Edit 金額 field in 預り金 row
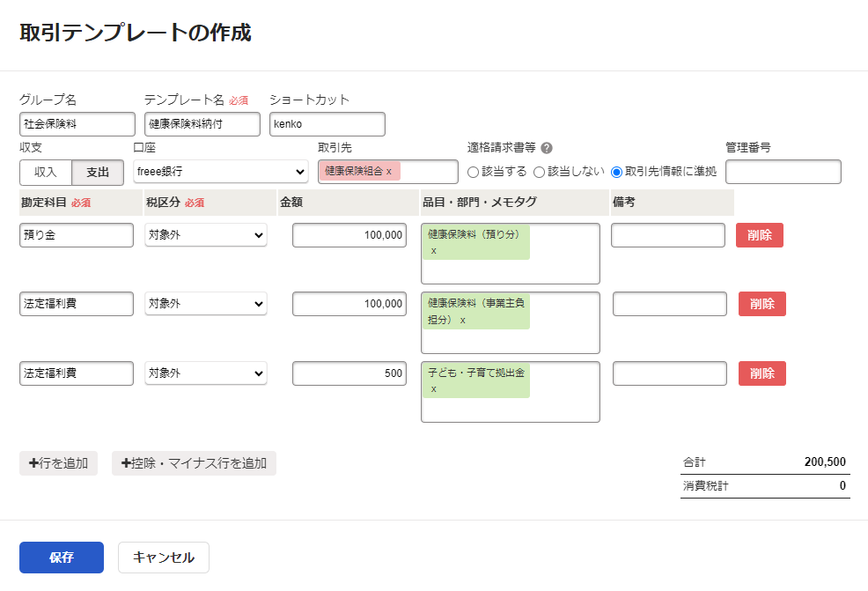Image resolution: width=868 pixels, height=591 pixels. click(349, 235)
